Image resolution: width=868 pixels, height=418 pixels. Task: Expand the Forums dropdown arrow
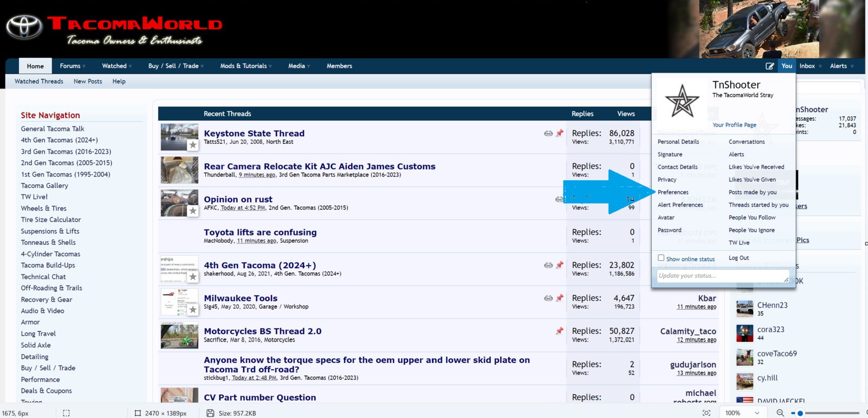coord(84,67)
